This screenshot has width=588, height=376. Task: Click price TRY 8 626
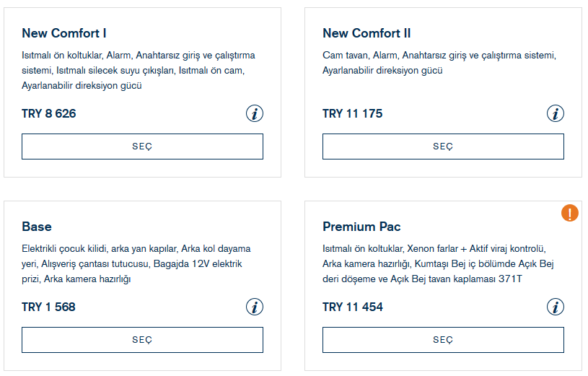[49, 113]
